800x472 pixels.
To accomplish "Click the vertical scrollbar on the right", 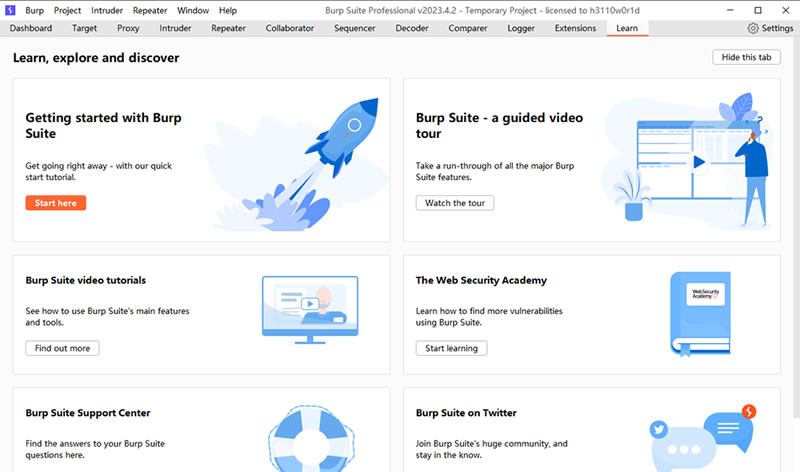I will pos(796,230).
